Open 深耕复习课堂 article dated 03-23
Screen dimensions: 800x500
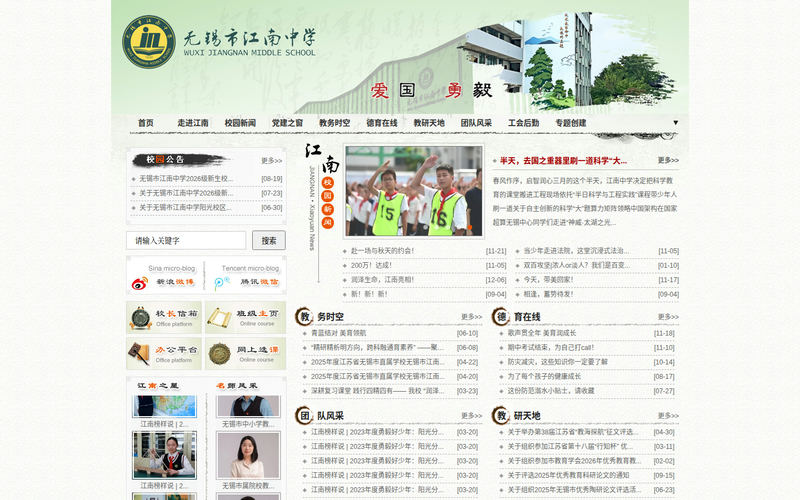tap(378, 391)
